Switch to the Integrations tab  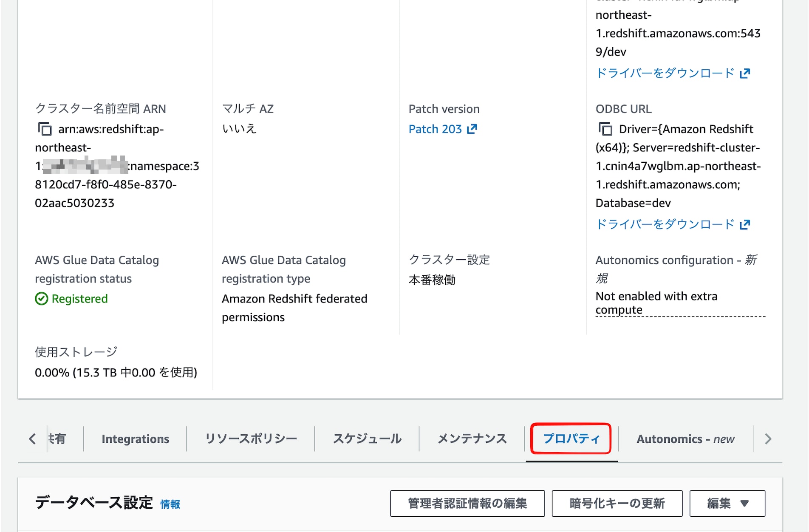[x=135, y=439]
